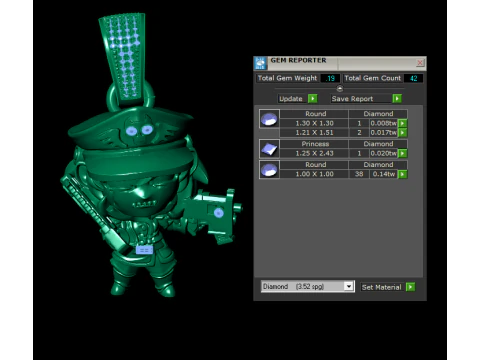The width and height of the screenshot is (480, 360).
Task: Click the gem count 38 cell
Action: [x=359, y=174]
